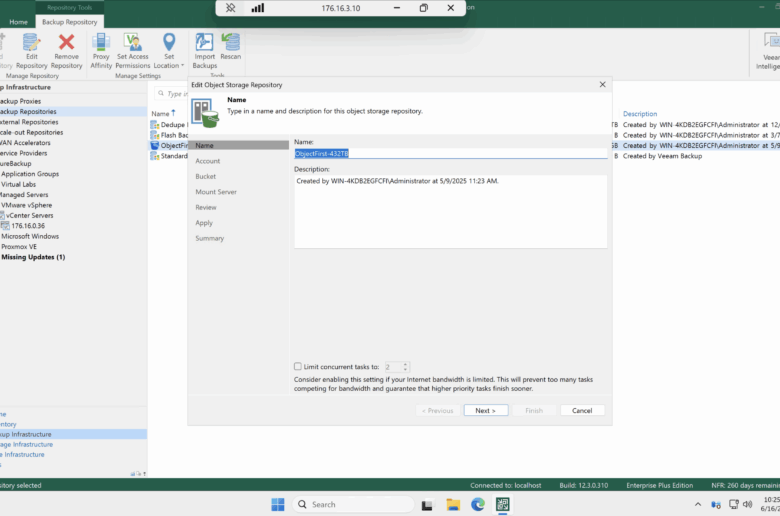Image resolution: width=780 pixels, height=516 pixels.
Task: Select External Repositories in the tree
Action: [29, 122]
